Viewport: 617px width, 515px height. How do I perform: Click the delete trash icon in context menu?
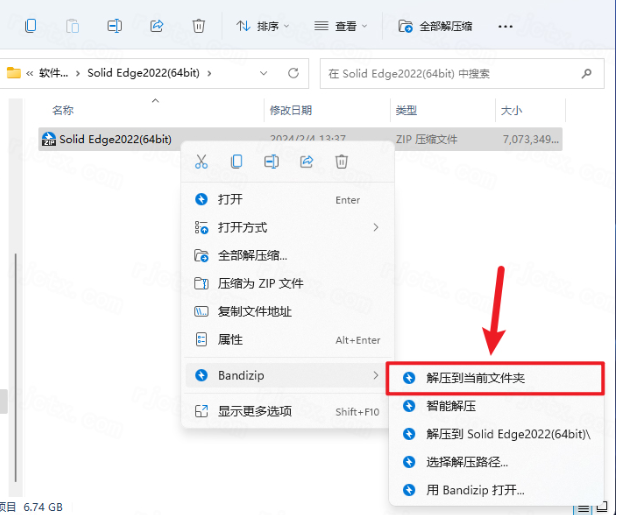[x=341, y=161]
